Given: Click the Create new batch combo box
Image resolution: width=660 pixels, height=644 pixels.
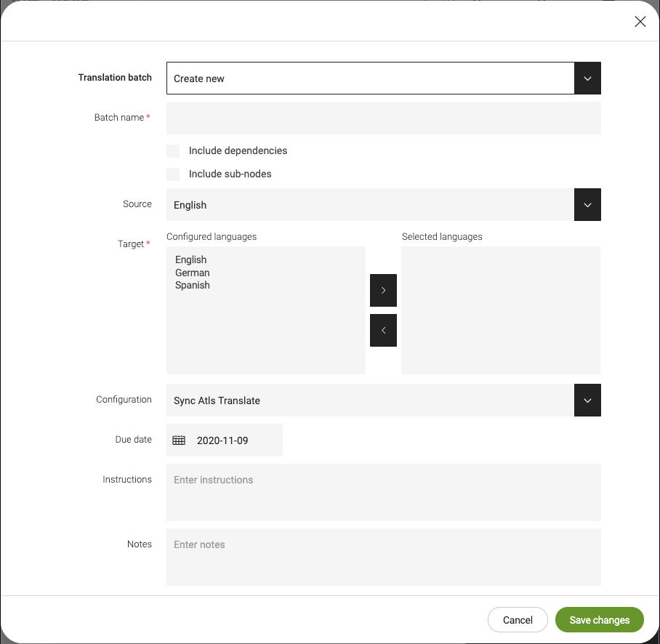Looking at the screenshot, I should click(x=370, y=79).
